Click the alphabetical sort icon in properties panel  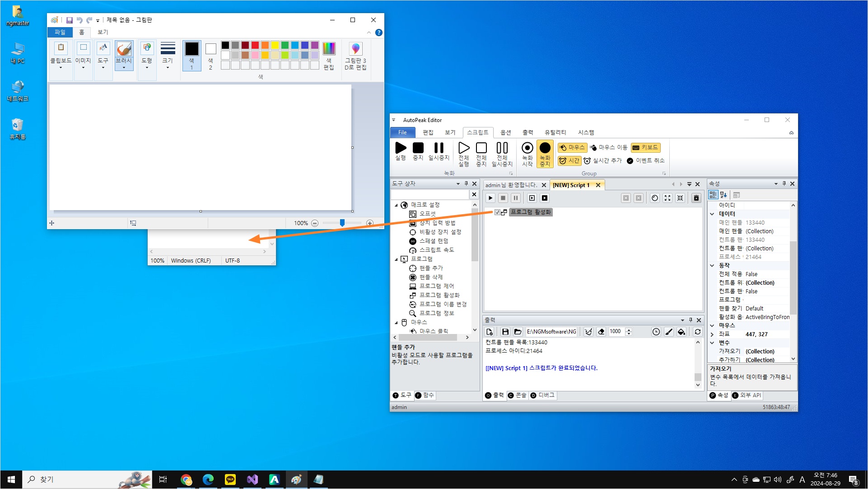pyautogui.click(x=723, y=195)
